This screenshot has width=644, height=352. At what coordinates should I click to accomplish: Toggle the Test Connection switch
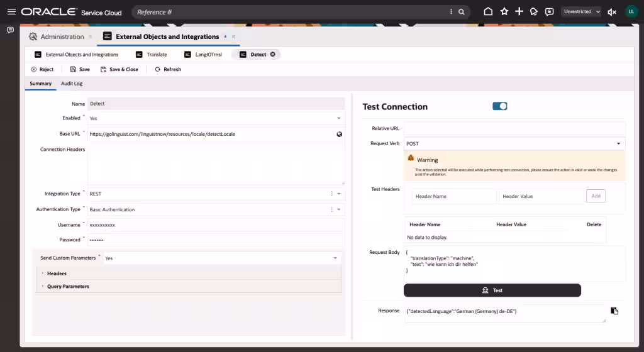pyautogui.click(x=500, y=106)
